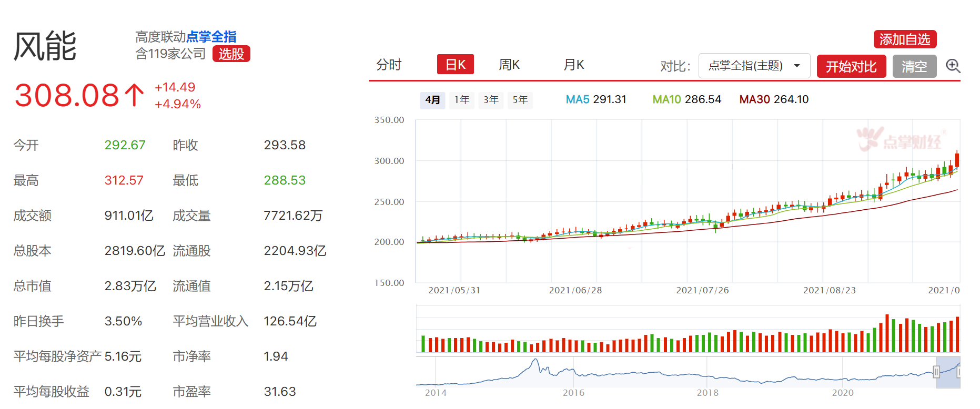Click the 最低 value 288.53
The height and width of the screenshot is (409, 980).
[x=285, y=180]
